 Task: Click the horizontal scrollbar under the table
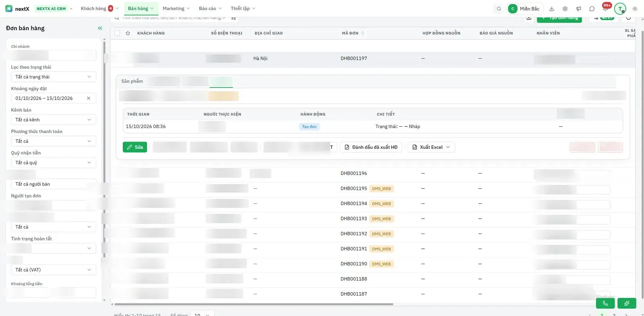coord(254,304)
